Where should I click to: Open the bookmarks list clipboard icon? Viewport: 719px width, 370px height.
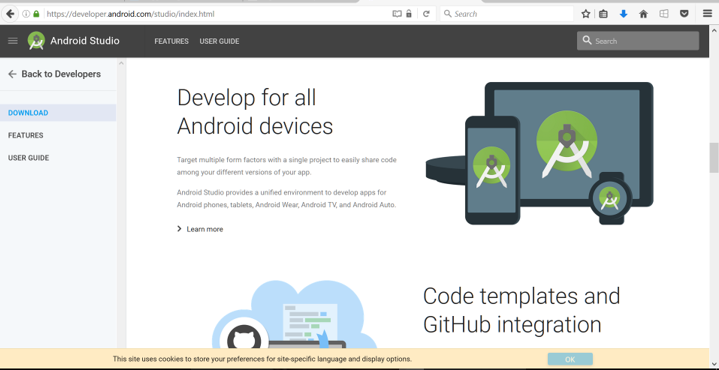tap(603, 14)
